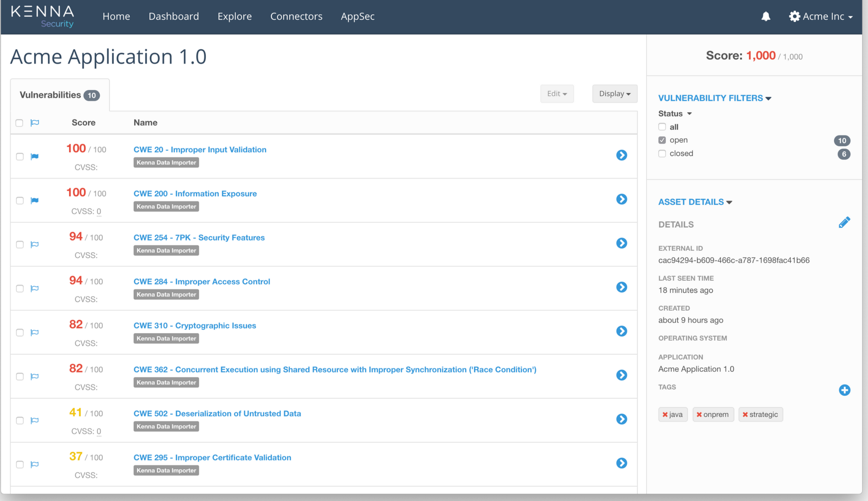This screenshot has height=501, width=868.
Task: Remove the strategic tag
Action: pyautogui.click(x=745, y=415)
